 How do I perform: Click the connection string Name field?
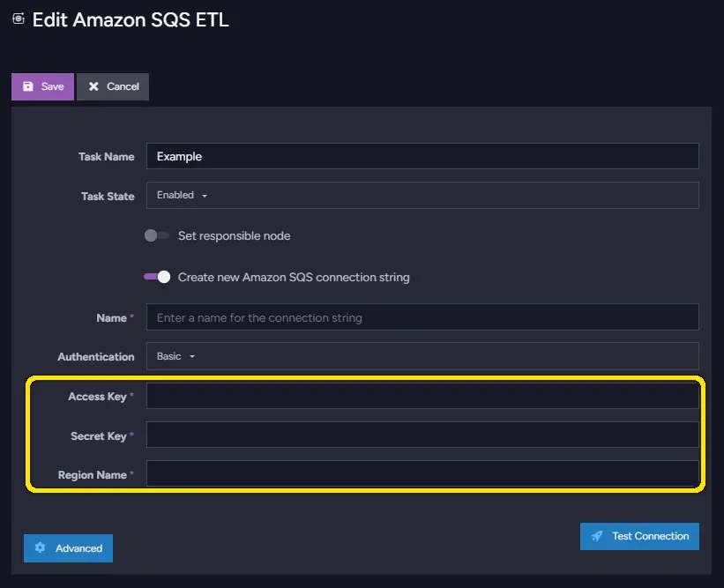point(422,317)
